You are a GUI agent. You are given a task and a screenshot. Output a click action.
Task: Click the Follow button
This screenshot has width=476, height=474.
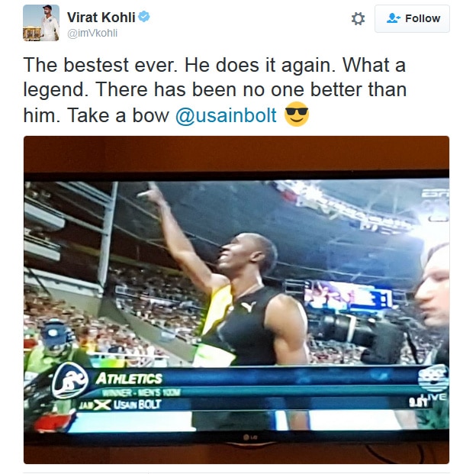[412, 18]
